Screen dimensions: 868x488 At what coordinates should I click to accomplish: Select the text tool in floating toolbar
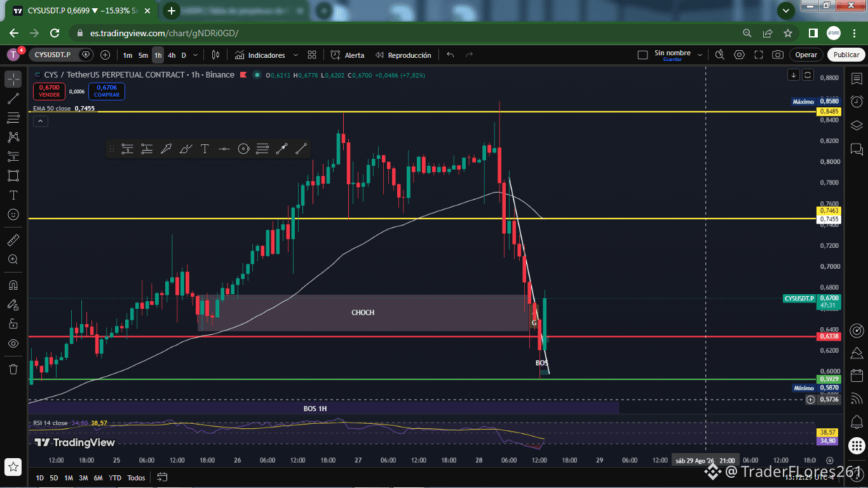[x=205, y=149]
